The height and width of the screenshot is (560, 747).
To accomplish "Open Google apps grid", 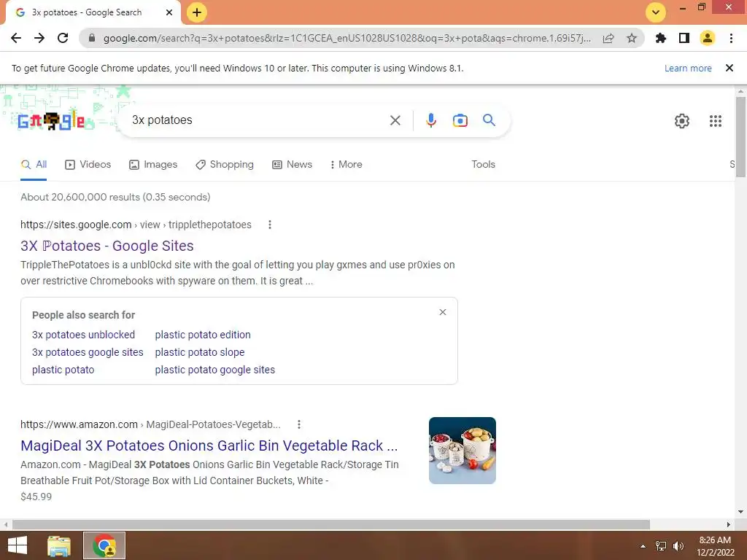I will (716, 121).
